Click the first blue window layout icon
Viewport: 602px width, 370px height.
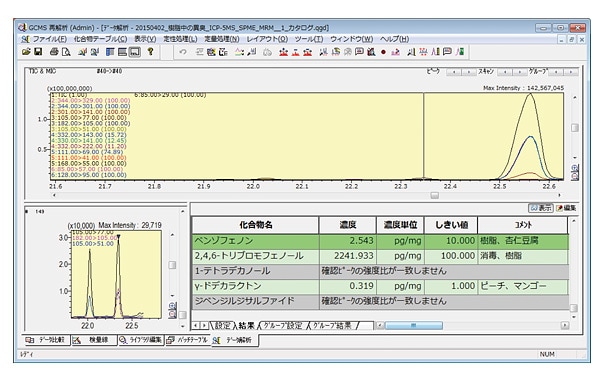(x=110, y=52)
